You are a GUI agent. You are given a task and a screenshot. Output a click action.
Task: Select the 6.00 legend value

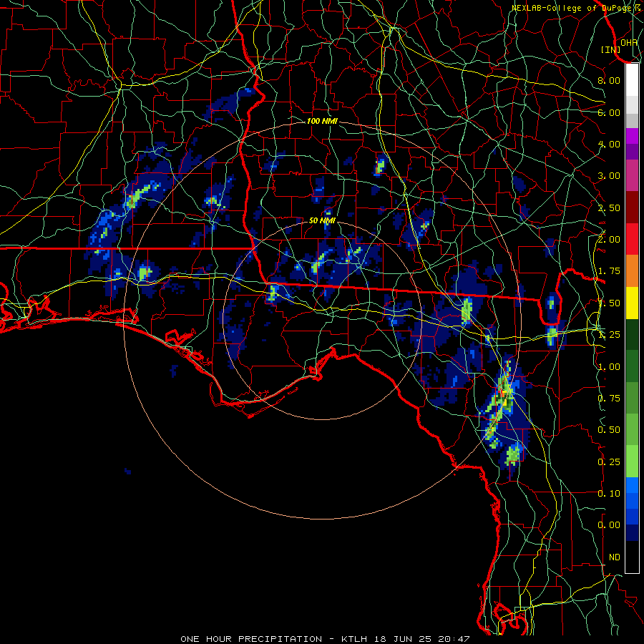609,112
